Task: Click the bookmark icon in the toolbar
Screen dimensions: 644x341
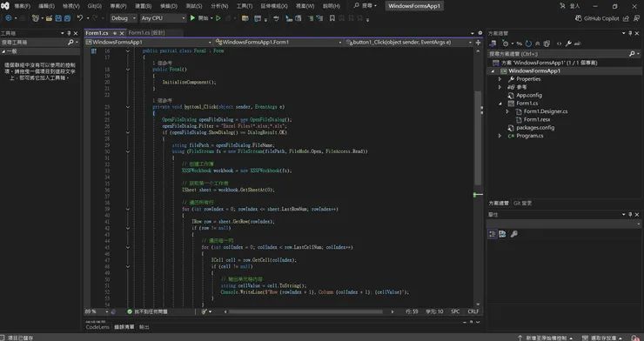Action: point(332,18)
